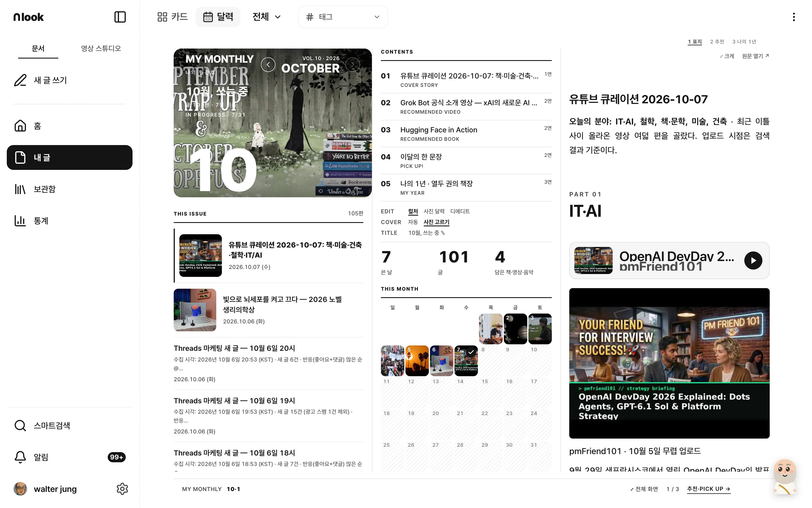Go to 홈 via house icon
The image size is (812, 508).
(x=20, y=126)
